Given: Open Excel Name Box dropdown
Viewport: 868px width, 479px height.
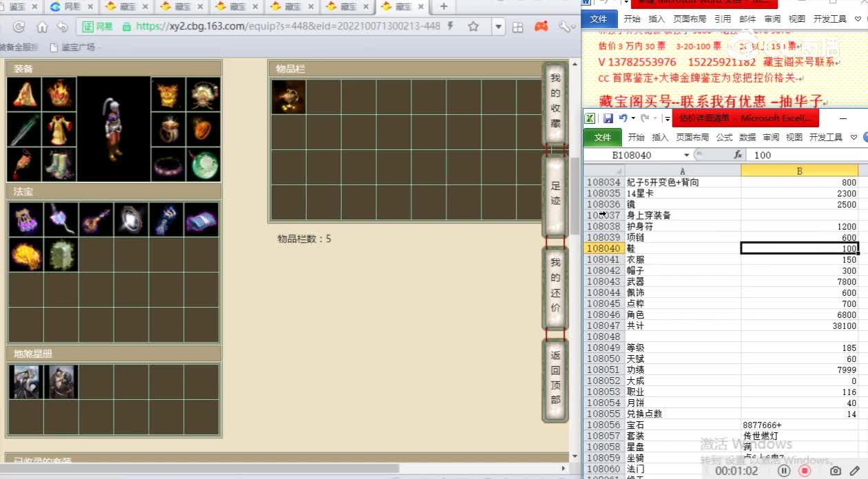Looking at the screenshot, I should tap(686, 155).
